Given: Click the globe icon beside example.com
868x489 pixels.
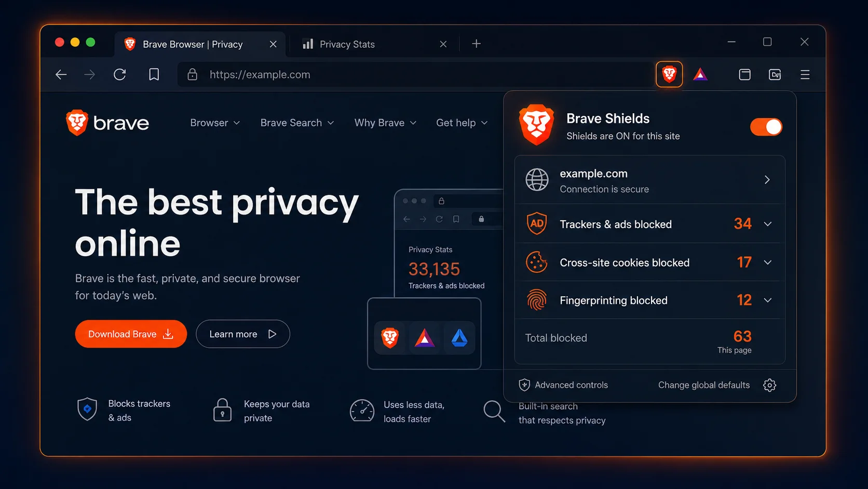Looking at the screenshot, I should [x=537, y=180].
